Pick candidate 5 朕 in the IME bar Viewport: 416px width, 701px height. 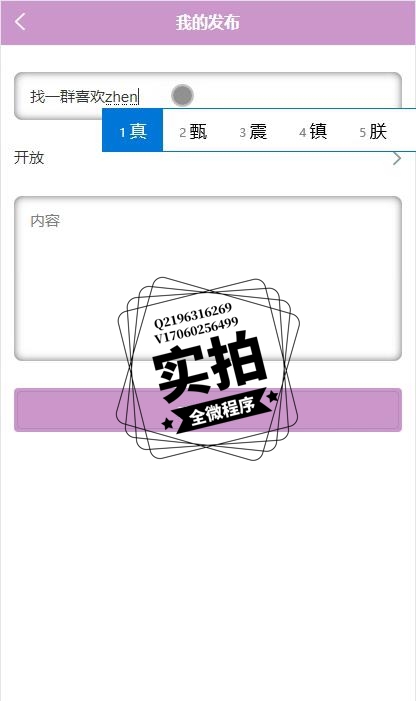(x=373, y=131)
